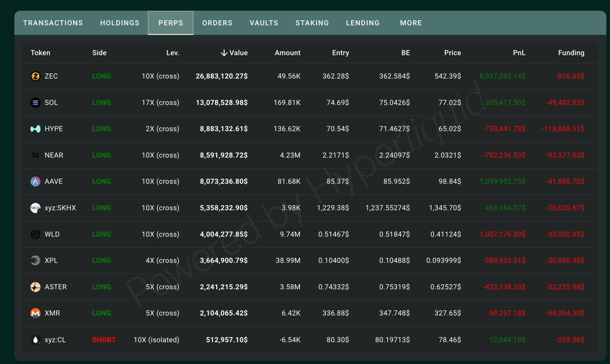The width and height of the screenshot is (610, 364).
Task: Click the SOL token icon
Action: point(35,103)
